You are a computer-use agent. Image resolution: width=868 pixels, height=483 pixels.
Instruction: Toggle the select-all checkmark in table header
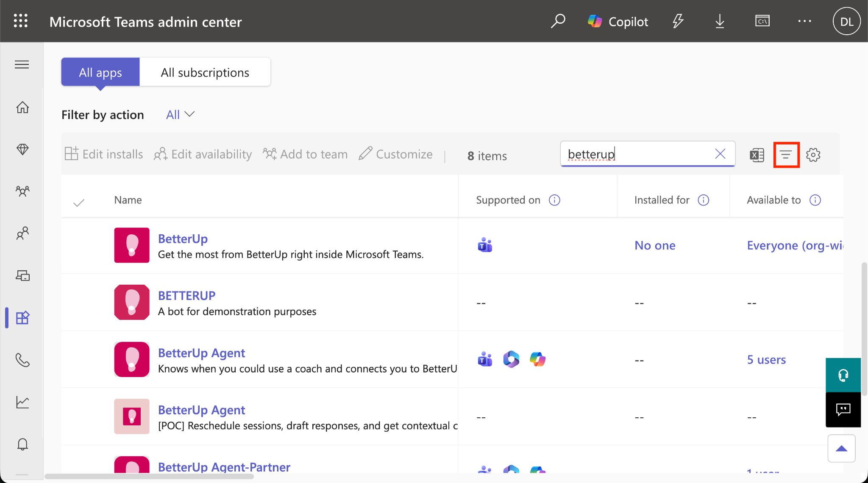[79, 203]
